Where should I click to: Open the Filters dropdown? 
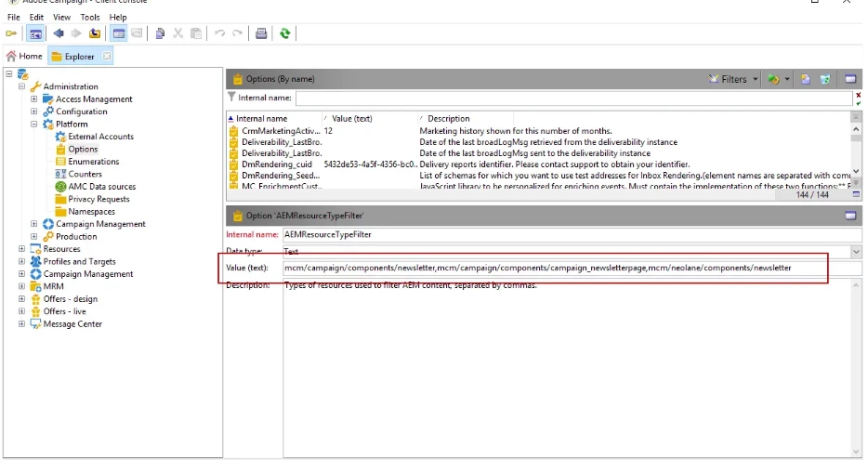coord(733,79)
